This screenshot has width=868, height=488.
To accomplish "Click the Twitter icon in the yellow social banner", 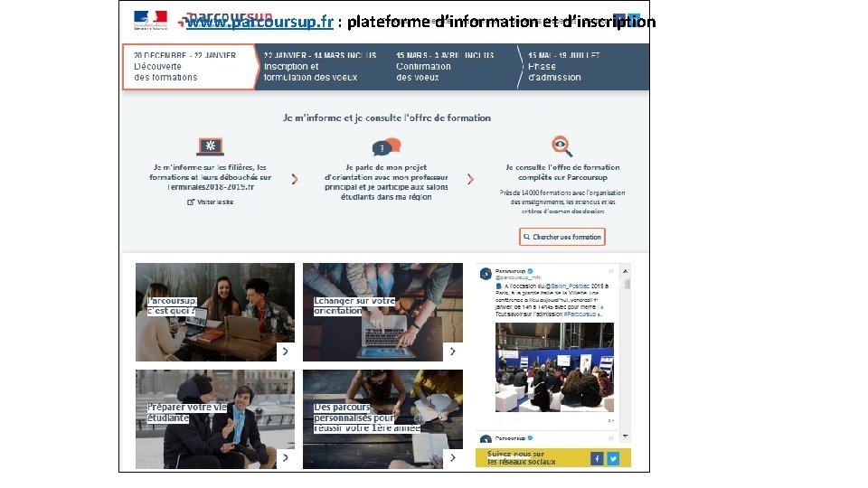I will (613, 459).
